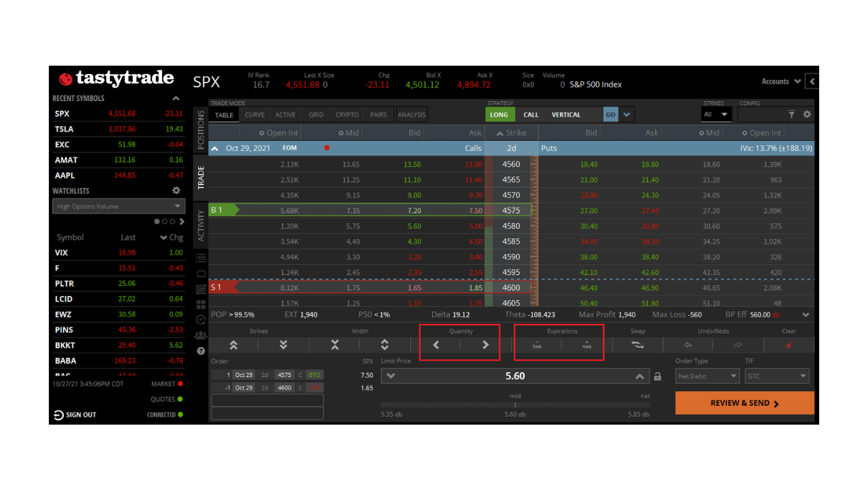Click the strikes shift-down double chevron icon
Viewport: 868px width, 488px height.
pos(283,345)
